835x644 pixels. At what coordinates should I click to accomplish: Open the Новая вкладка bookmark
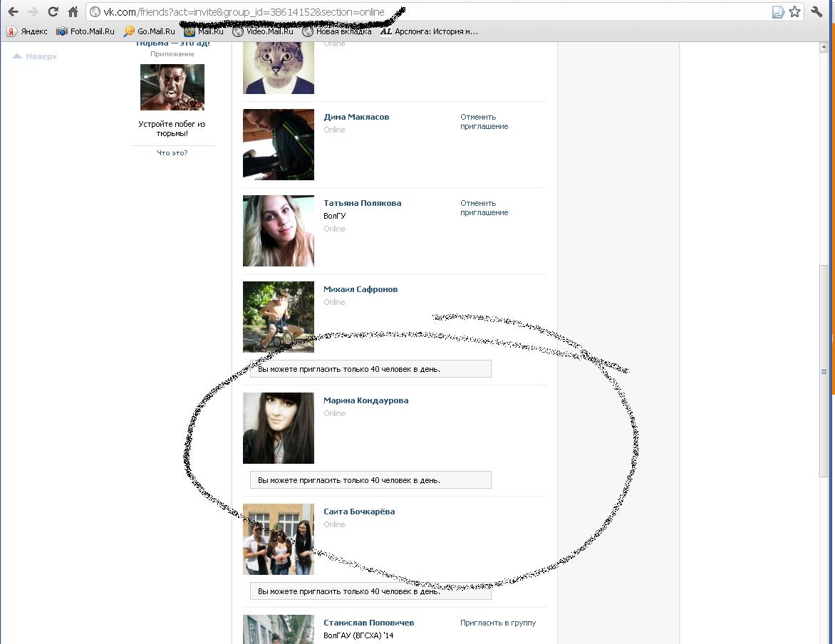click(x=336, y=31)
